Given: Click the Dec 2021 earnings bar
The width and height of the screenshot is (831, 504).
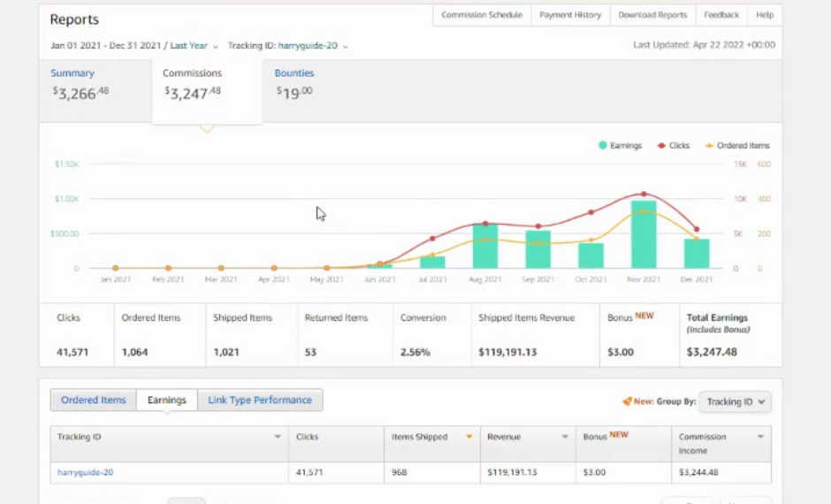Looking at the screenshot, I should (697, 254).
